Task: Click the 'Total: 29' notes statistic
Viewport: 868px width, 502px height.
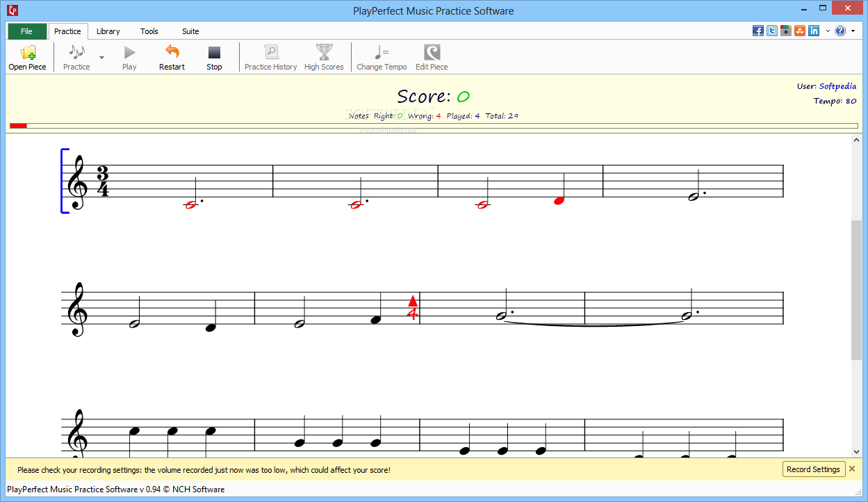Action: pos(502,116)
